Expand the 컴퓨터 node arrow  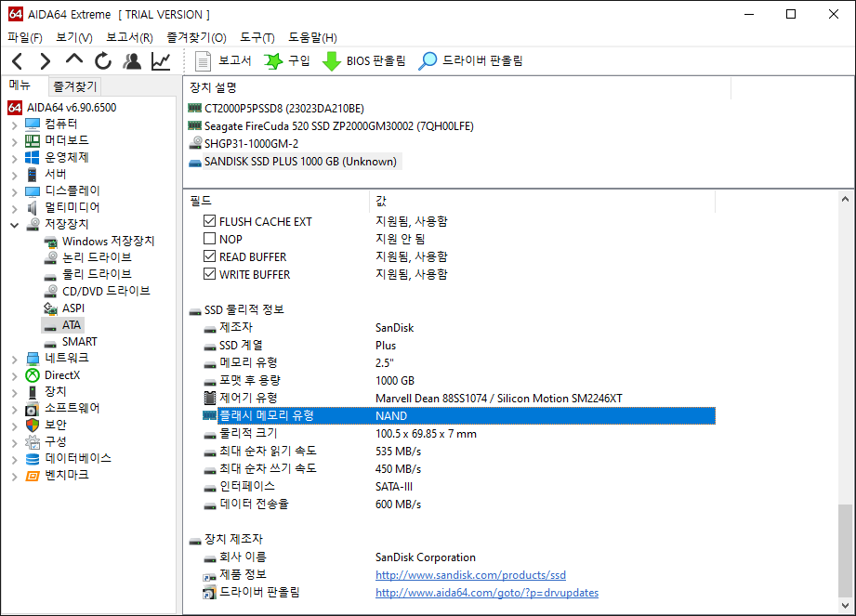click(15, 125)
